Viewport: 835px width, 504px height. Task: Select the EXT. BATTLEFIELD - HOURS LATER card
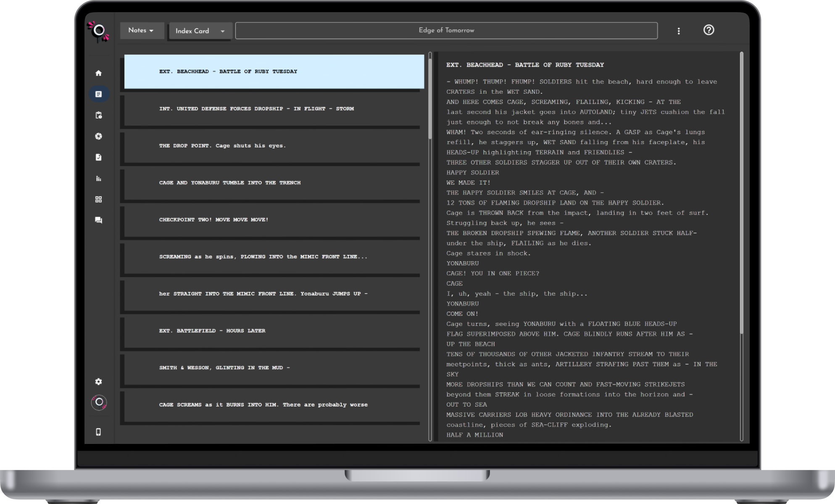(x=271, y=331)
